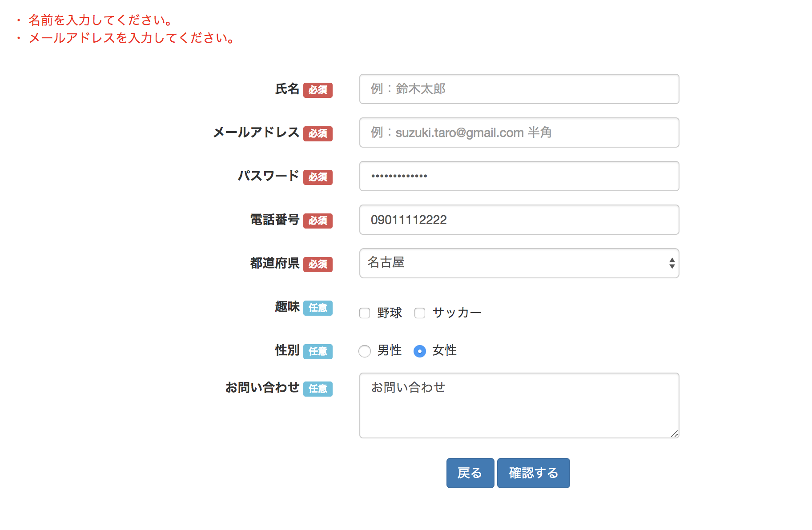Click inside the 氏名 name field
The width and height of the screenshot is (812, 530).
(x=519, y=89)
